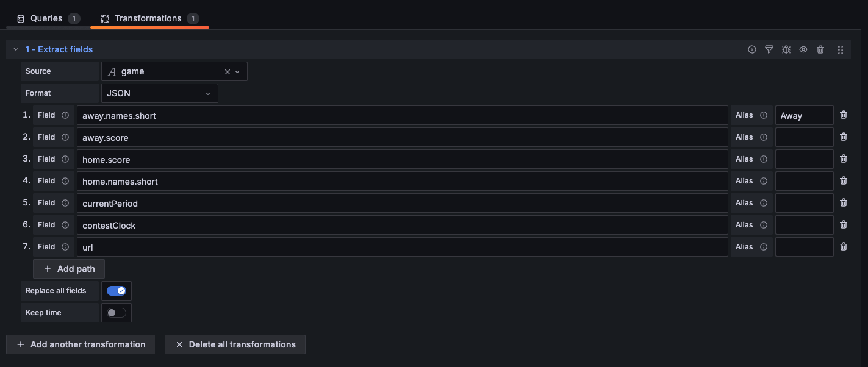Enable the Keep time toggle

[x=116, y=312]
